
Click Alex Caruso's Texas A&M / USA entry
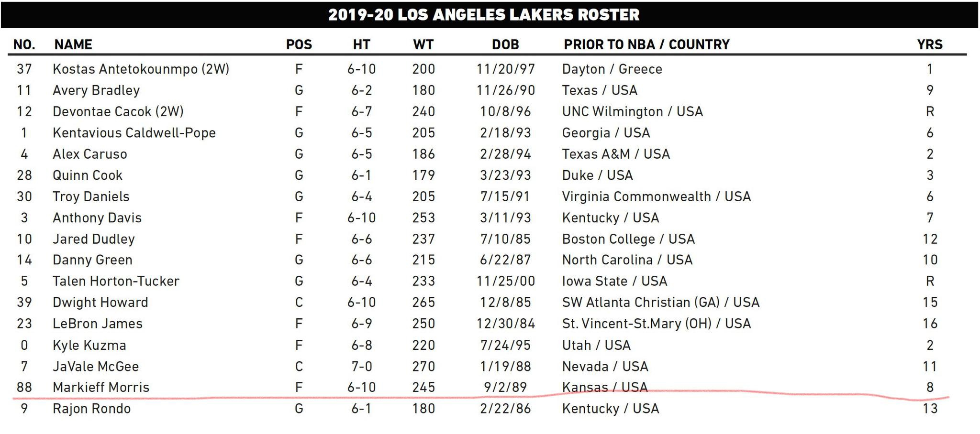(x=616, y=154)
